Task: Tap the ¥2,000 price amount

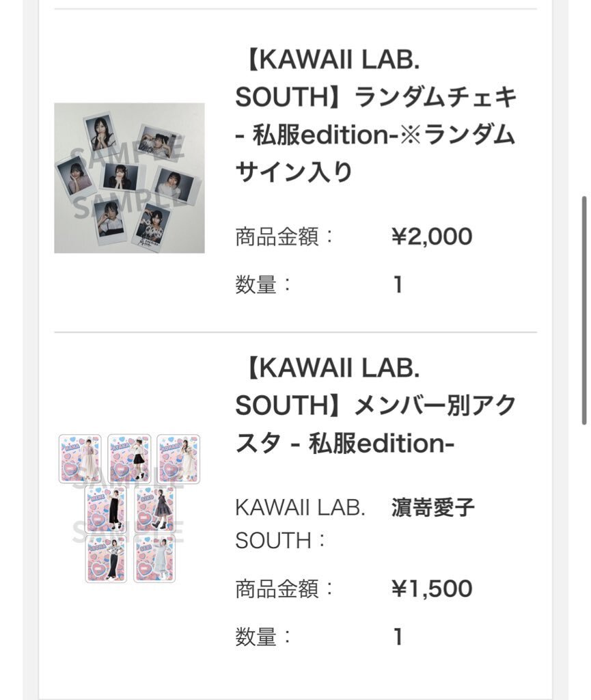Action: click(x=432, y=237)
